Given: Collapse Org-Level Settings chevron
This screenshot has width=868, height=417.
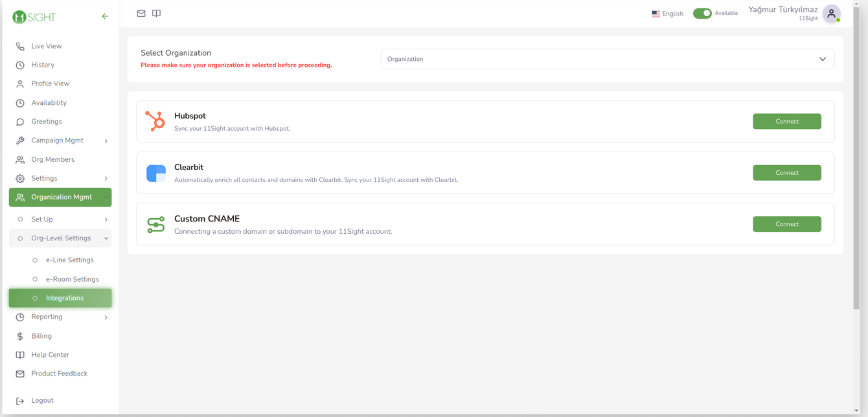Looking at the screenshot, I should [106, 238].
